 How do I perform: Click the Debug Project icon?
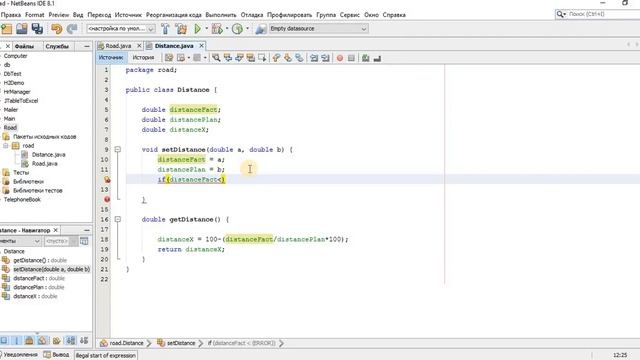[x=217, y=29]
